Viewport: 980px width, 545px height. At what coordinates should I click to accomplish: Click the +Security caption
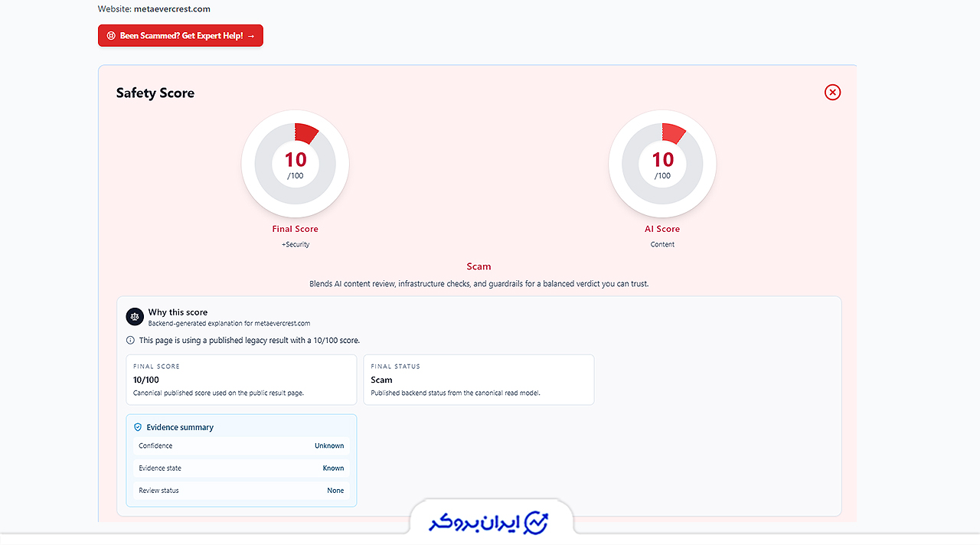(x=296, y=244)
